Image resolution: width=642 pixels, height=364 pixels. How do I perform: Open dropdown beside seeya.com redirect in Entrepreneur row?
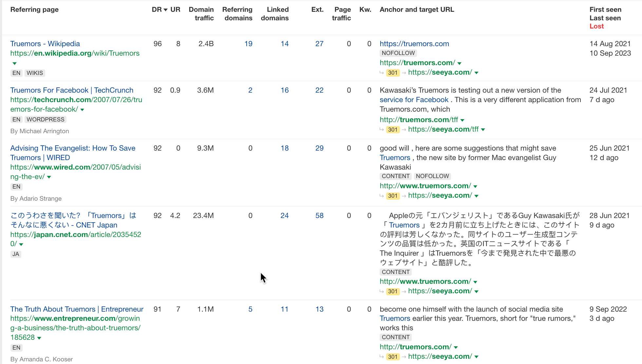point(477,357)
